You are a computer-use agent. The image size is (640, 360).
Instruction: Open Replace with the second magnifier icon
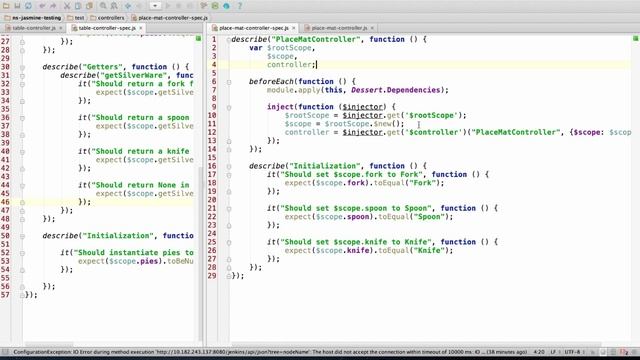(114, 6)
